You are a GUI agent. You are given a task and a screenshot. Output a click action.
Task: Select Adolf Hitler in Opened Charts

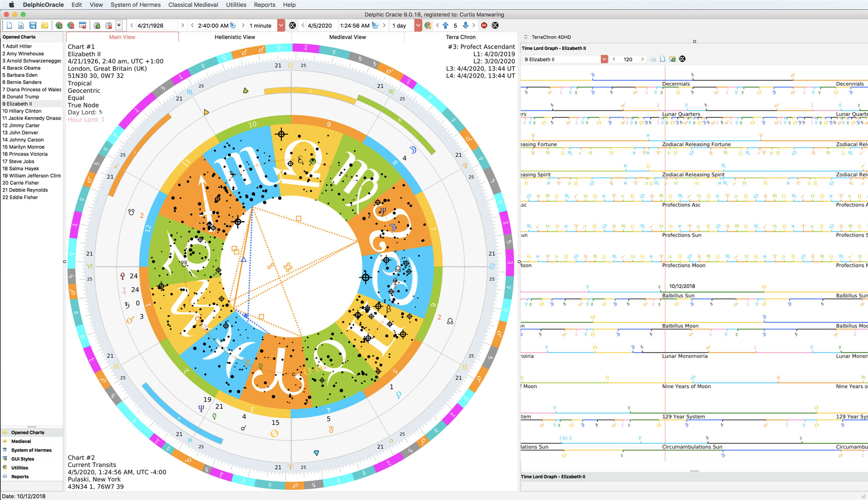32,46
